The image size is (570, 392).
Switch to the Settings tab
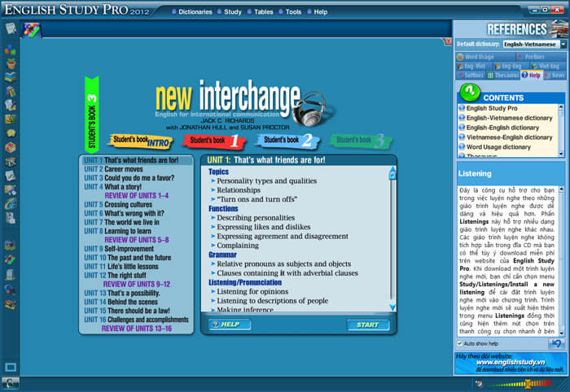471,75
